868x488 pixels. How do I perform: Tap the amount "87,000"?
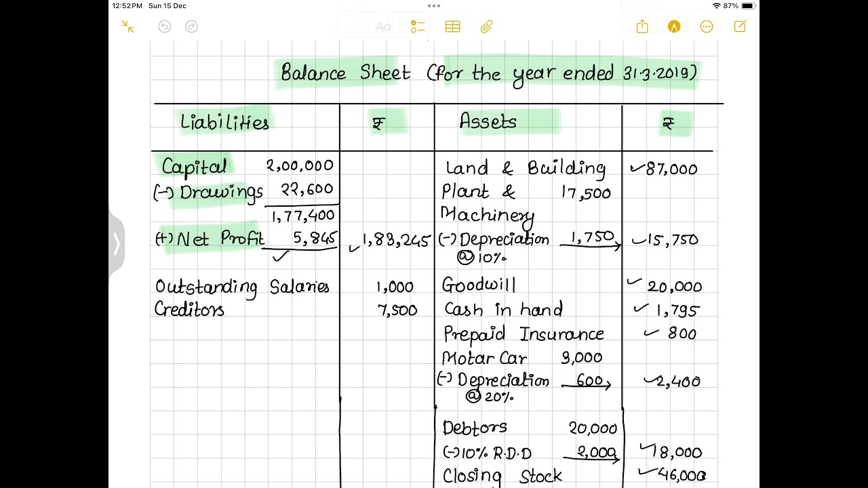671,169
